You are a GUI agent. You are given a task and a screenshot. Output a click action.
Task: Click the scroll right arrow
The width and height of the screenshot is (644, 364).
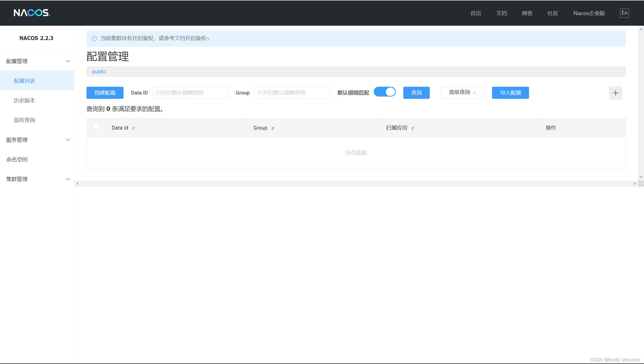click(x=635, y=184)
